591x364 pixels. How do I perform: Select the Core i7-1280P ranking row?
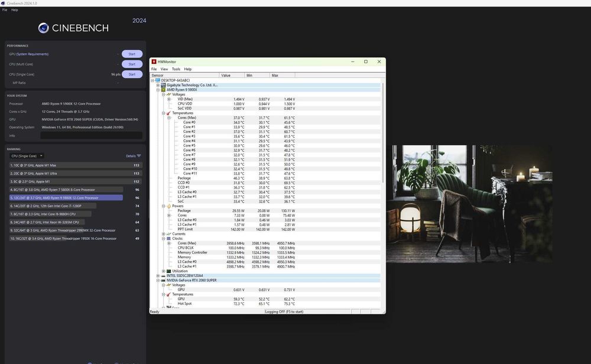pyautogui.click(x=76, y=206)
